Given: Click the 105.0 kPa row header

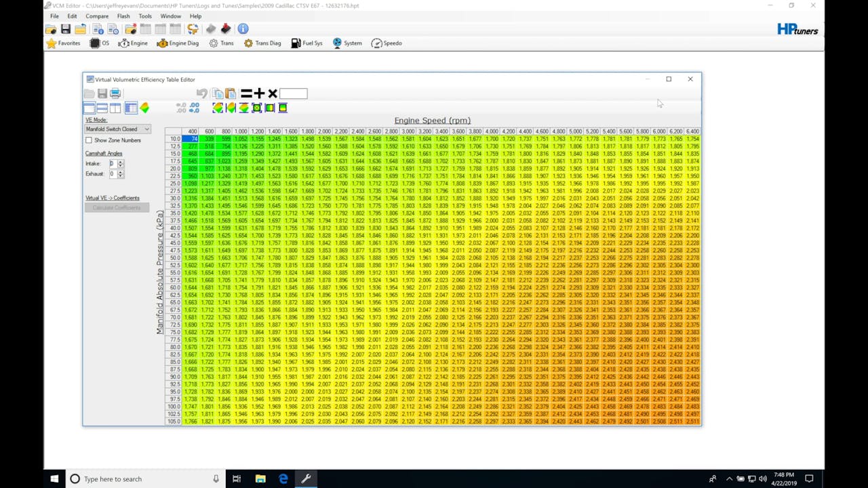Looking at the screenshot, I should point(174,422).
